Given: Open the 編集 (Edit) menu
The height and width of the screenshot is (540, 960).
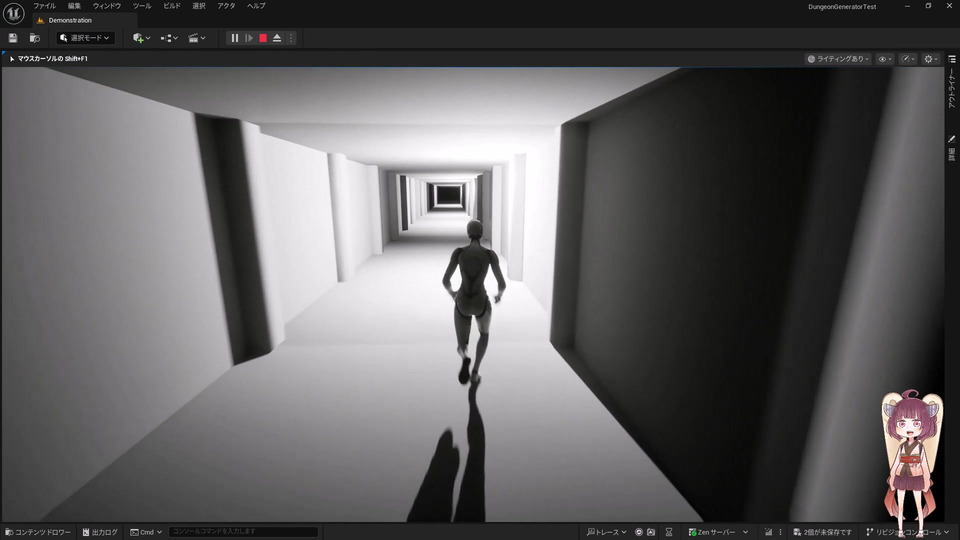Looking at the screenshot, I should coord(74,6).
